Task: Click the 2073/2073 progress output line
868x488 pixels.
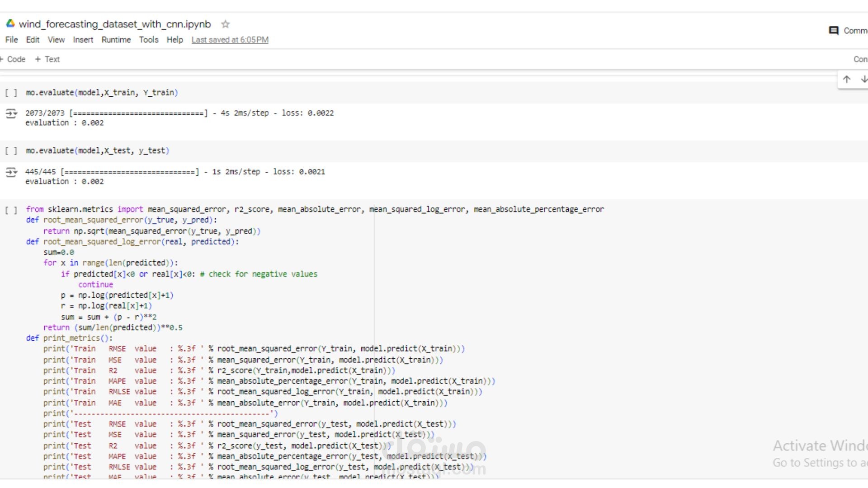Action: 179,113
